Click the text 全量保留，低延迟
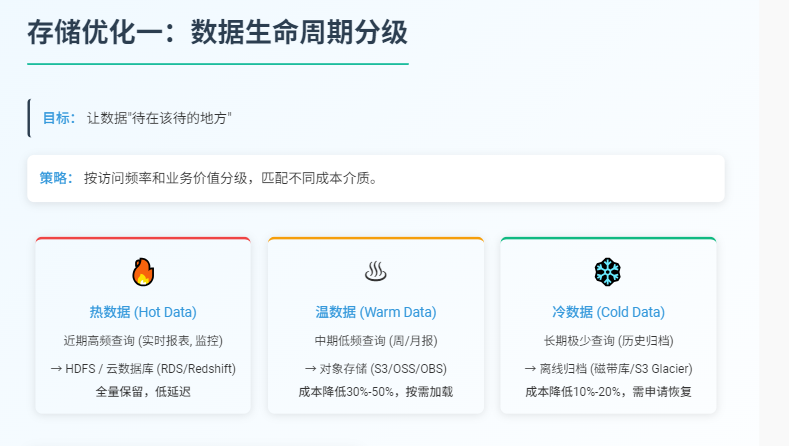Viewport: 789px width, 446px height. [143, 392]
